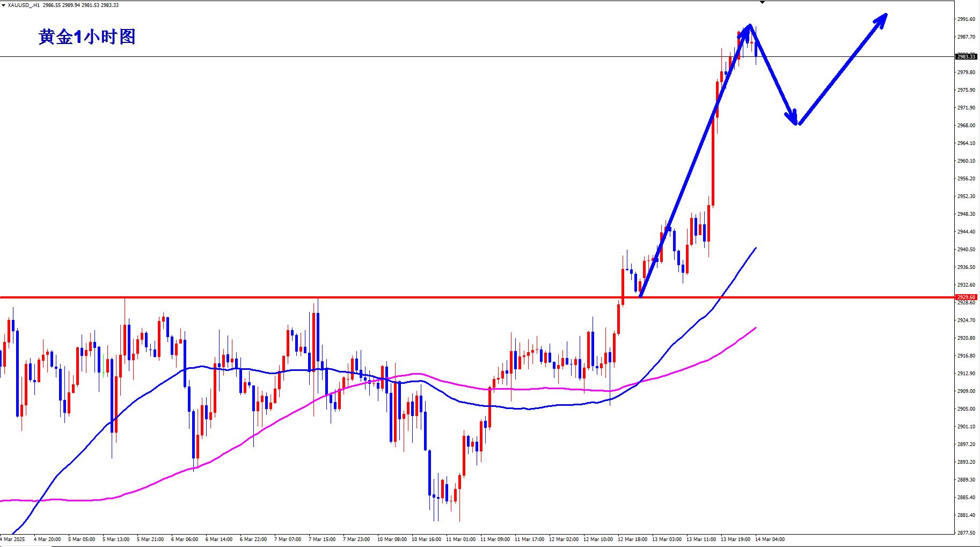Click the 4 Mar 2025 date label
Viewport: 980px width, 547px height.
pyautogui.click(x=12, y=539)
